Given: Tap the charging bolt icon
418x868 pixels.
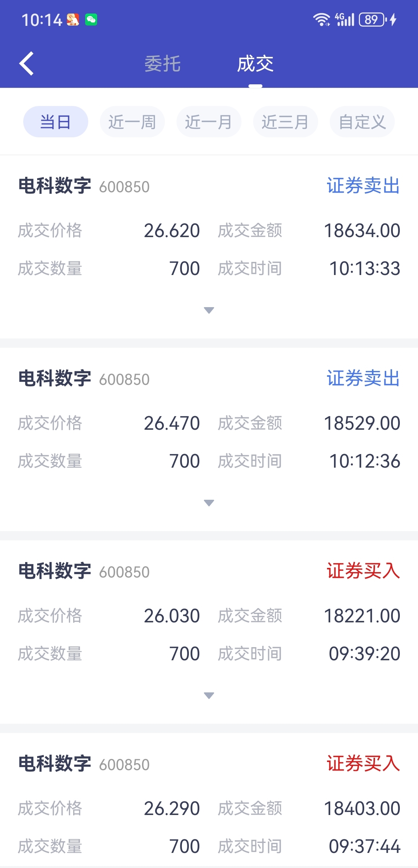Looking at the screenshot, I should click(x=393, y=19).
